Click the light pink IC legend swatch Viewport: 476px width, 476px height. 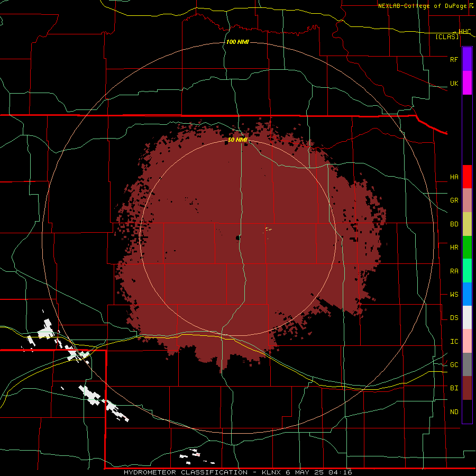pos(467,341)
